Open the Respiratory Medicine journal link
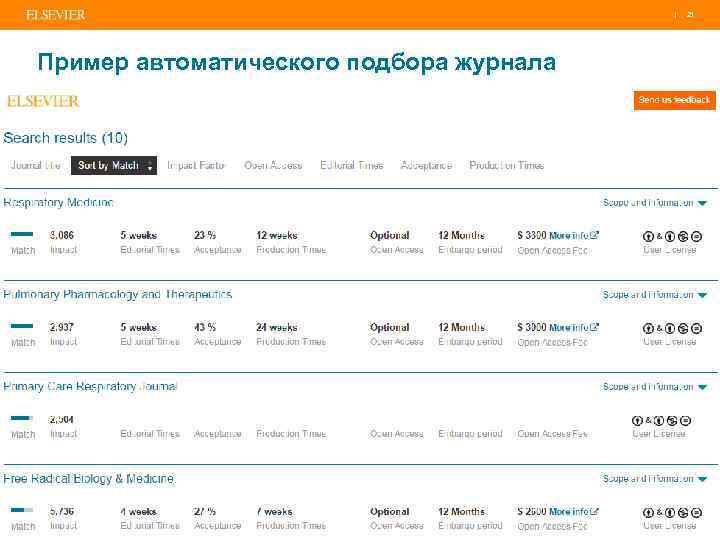The width and height of the screenshot is (720, 540). (x=58, y=202)
